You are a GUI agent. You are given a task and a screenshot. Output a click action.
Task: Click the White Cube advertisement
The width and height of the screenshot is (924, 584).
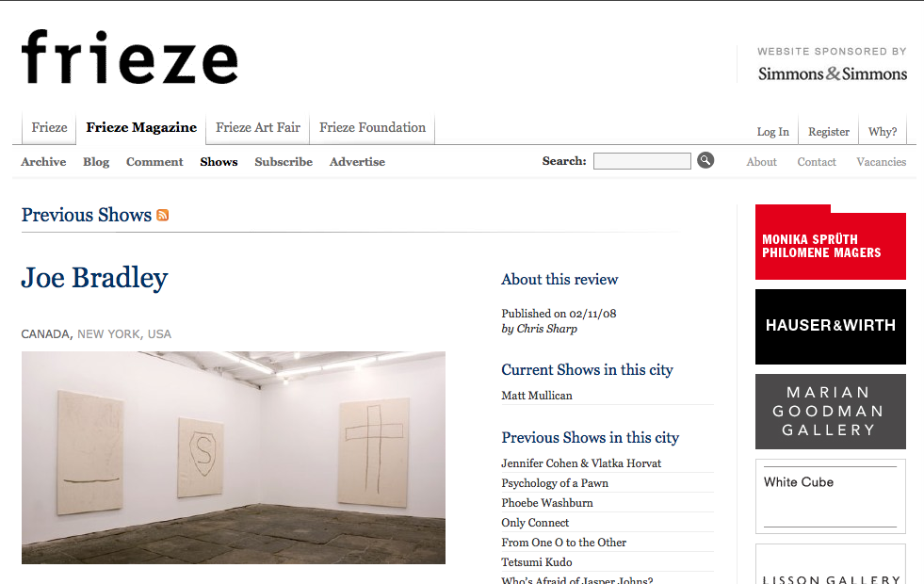point(831,496)
